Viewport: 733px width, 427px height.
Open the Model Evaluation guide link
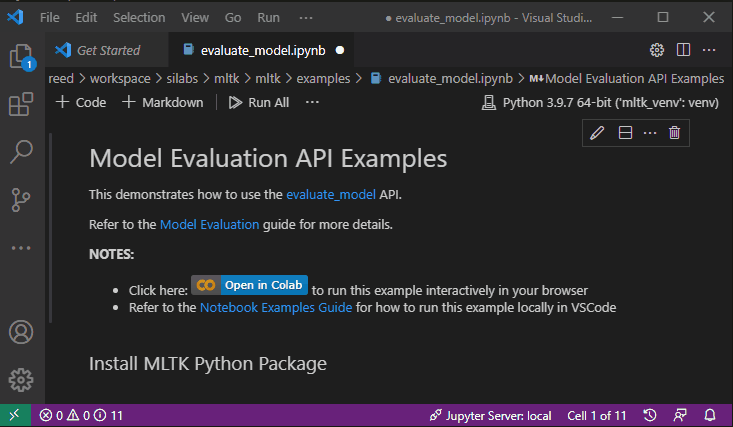pos(209,224)
